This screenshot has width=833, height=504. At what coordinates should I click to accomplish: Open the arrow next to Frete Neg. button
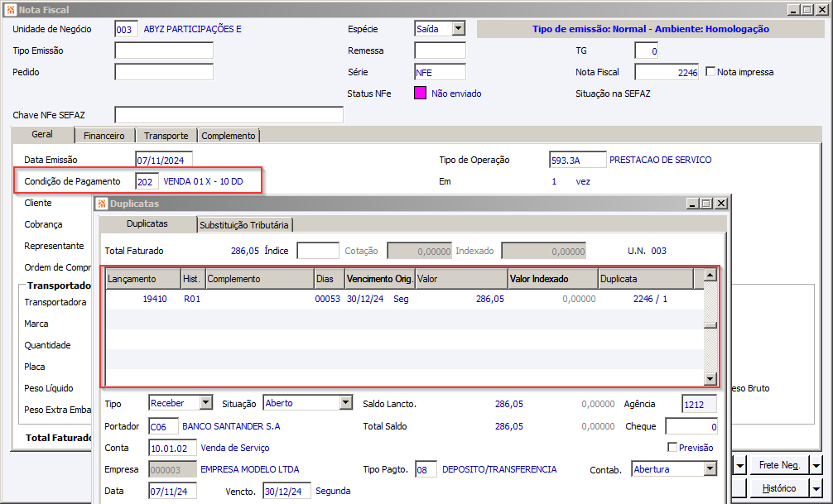click(x=816, y=465)
